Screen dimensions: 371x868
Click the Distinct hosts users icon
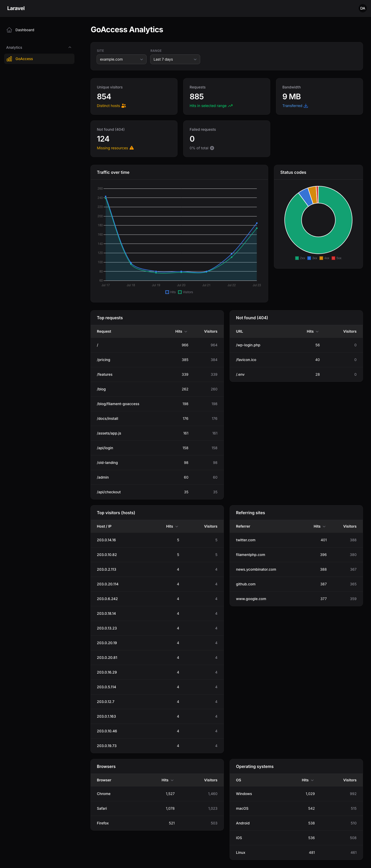click(124, 106)
